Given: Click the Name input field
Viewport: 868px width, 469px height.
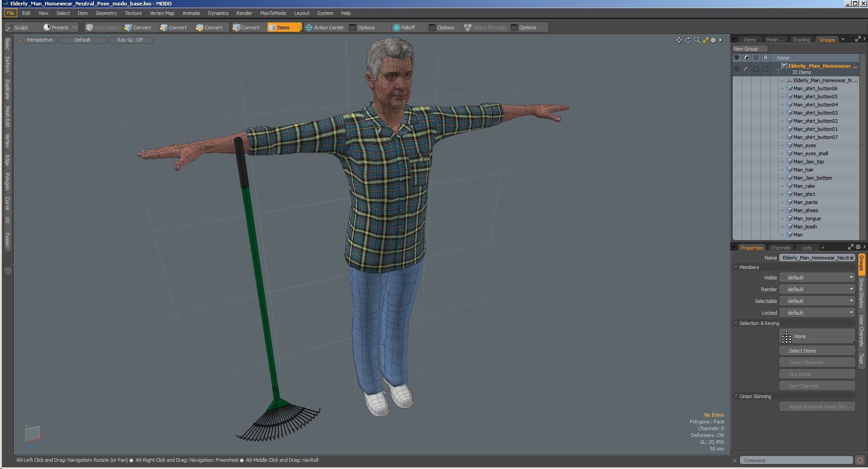Looking at the screenshot, I should (x=817, y=258).
